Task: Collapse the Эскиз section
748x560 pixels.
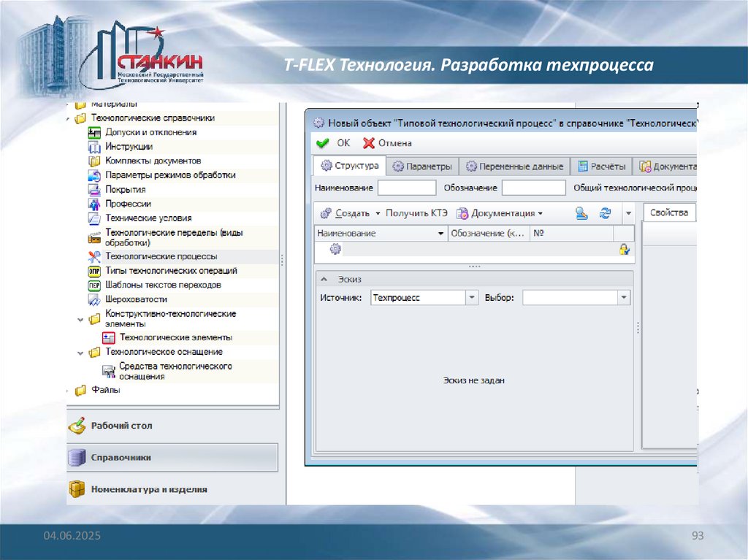Action: (x=324, y=279)
